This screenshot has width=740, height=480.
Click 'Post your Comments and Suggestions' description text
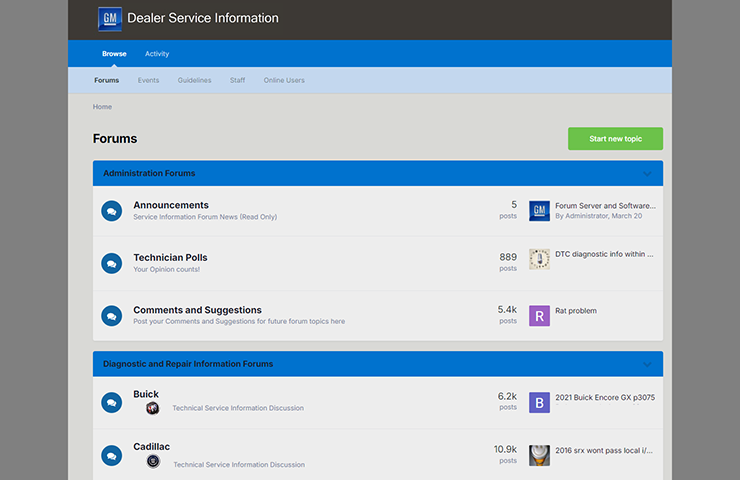click(239, 321)
